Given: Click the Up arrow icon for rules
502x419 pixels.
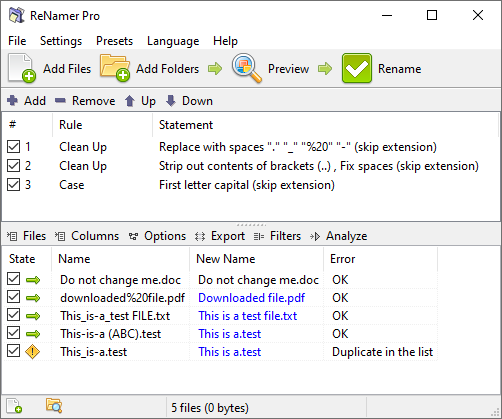Looking at the screenshot, I should 130,101.
